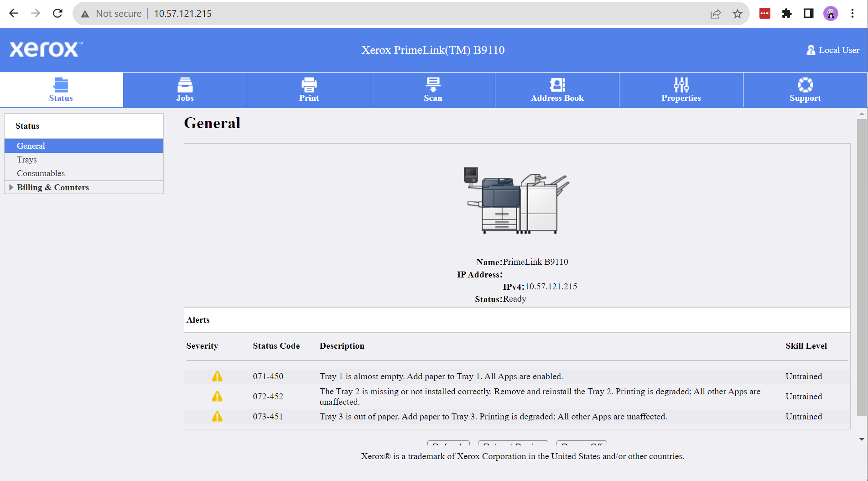Open the Print tab

click(309, 90)
